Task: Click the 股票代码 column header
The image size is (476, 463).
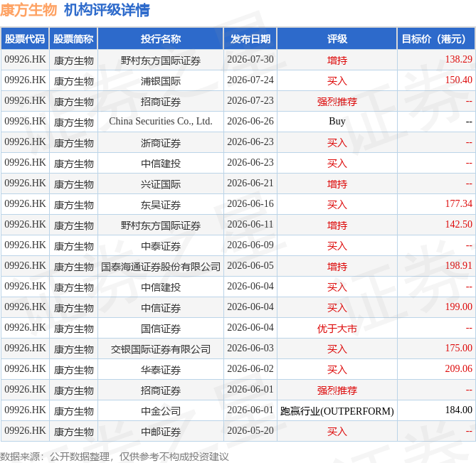Action: click(25, 38)
